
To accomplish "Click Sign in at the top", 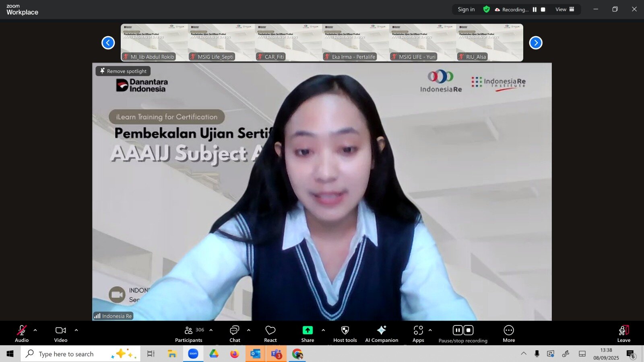I will pos(466,10).
